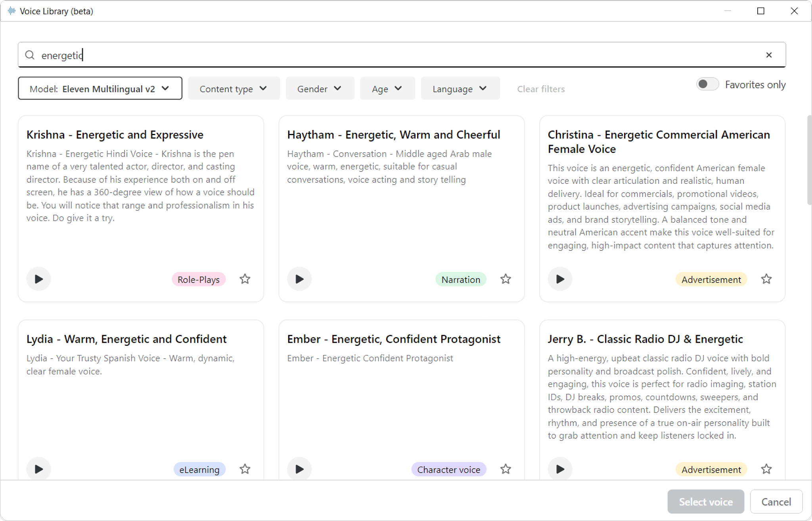Click Lydia's Spanish voice description

[130, 365]
